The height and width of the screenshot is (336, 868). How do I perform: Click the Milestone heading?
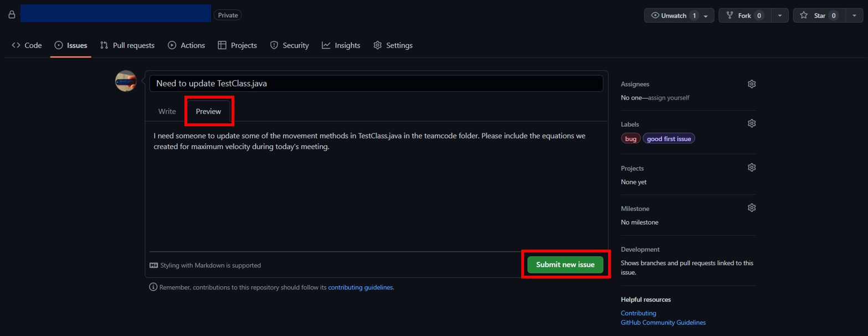(635, 209)
